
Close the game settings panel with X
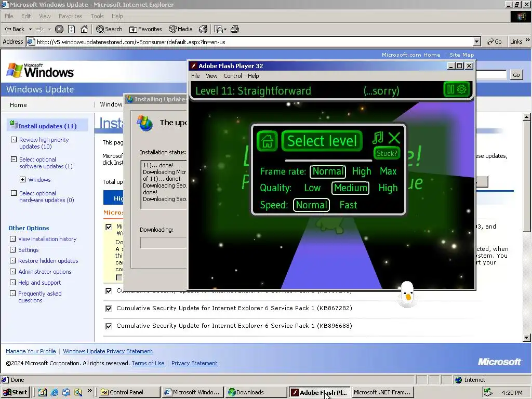click(394, 138)
